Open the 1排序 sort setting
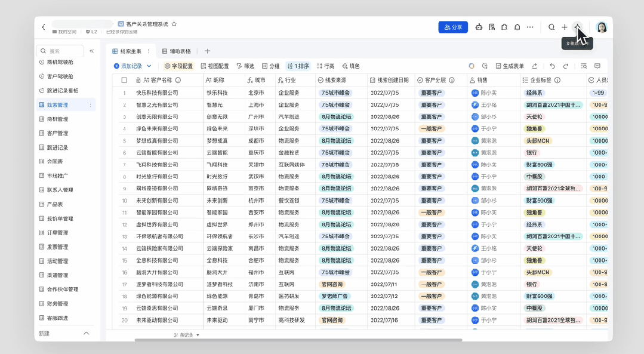The width and height of the screenshot is (644, 354). [298, 66]
